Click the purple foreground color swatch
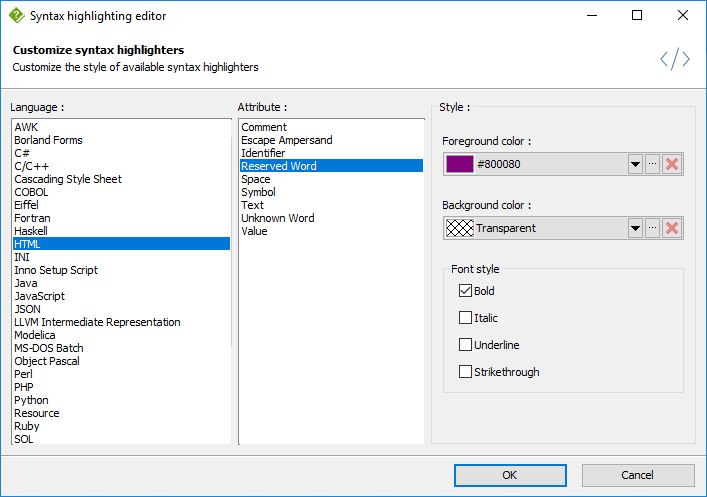The height and width of the screenshot is (497, 707). coord(460,164)
